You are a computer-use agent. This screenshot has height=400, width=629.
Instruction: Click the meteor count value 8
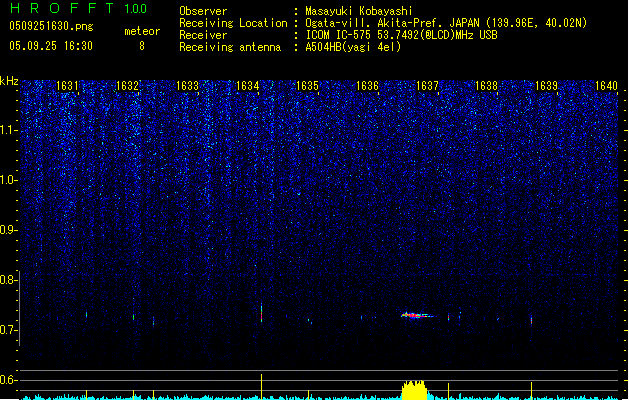click(142, 46)
